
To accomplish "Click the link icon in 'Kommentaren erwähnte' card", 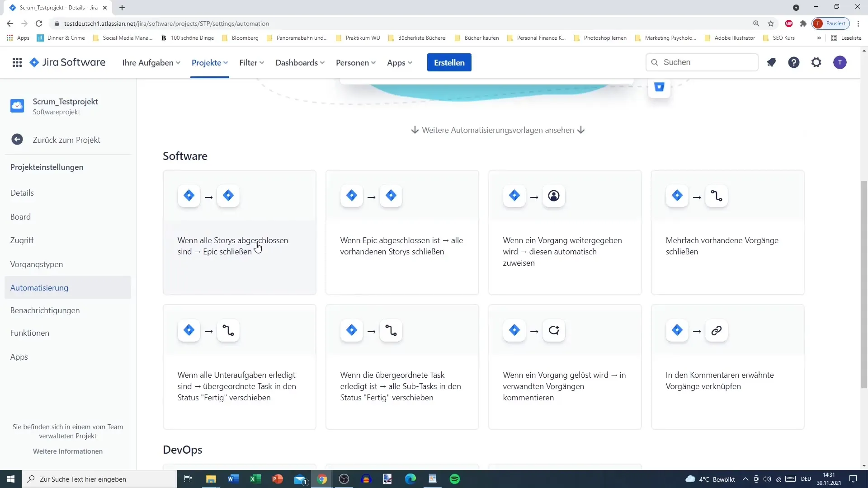I will pos(717,331).
